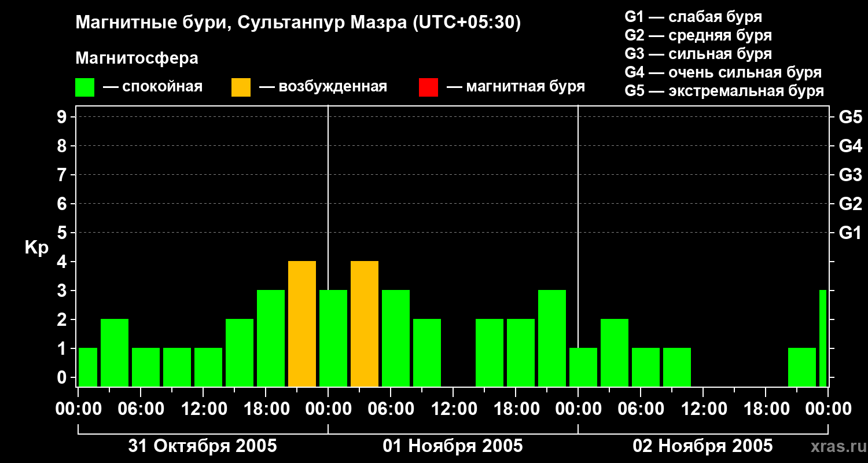Click the green «спокойная» legend swatch
The image size is (868, 463).
(x=85, y=87)
